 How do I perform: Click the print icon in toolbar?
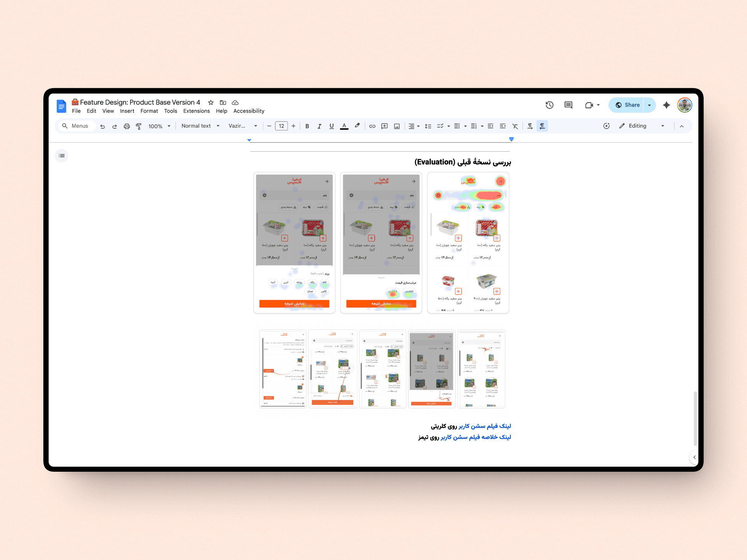tap(126, 126)
